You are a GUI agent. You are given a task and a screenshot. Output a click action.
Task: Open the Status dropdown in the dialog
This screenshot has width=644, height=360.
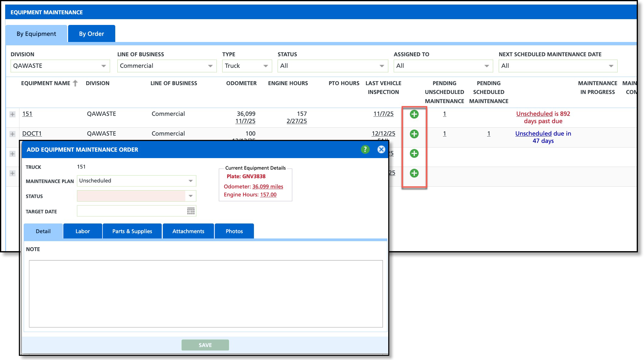pos(190,196)
